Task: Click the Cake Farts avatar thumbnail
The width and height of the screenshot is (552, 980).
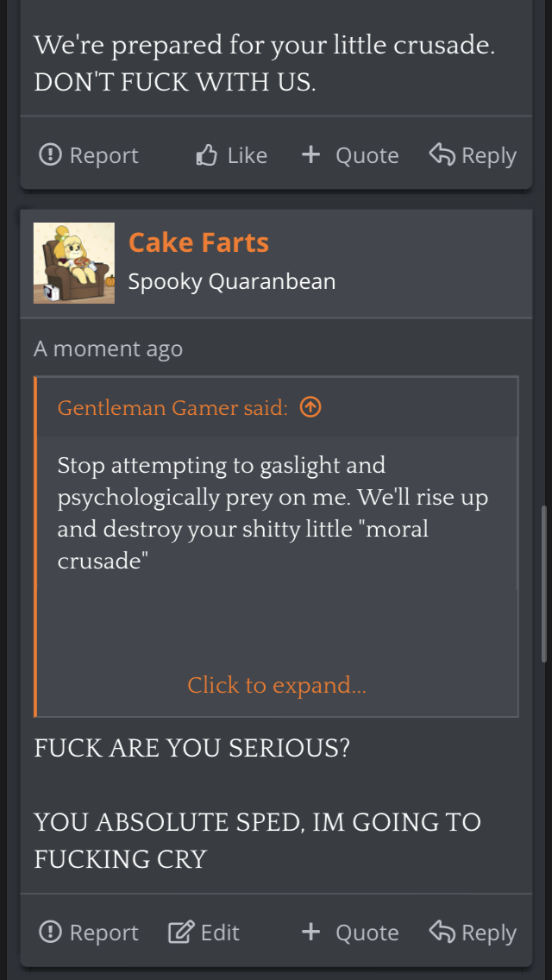Action: pos(74,263)
